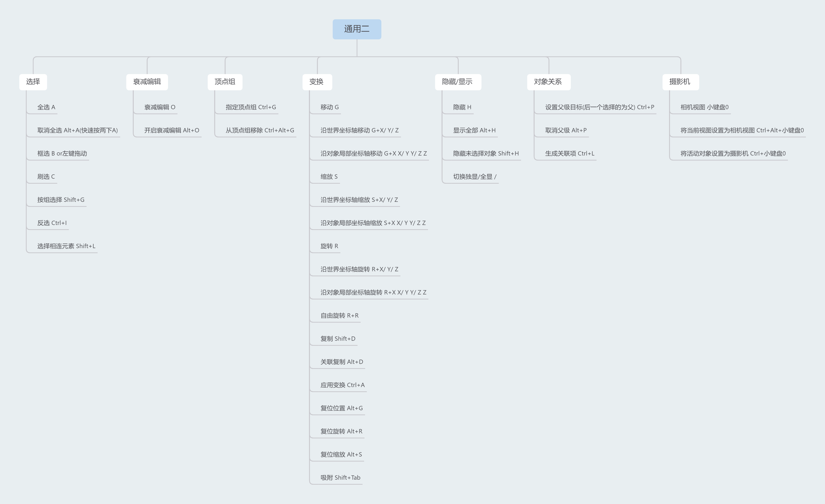Click the 摄影机 branch node
Image resolution: width=825 pixels, height=504 pixels.
(680, 82)
